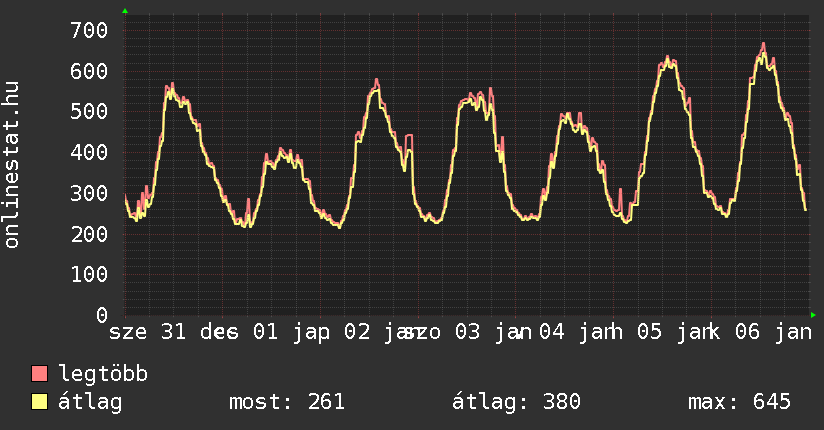The height and width of the screenshot is (430, 824).
Task: Click the 300 y-axis label
Action: (x=88, y=193)
